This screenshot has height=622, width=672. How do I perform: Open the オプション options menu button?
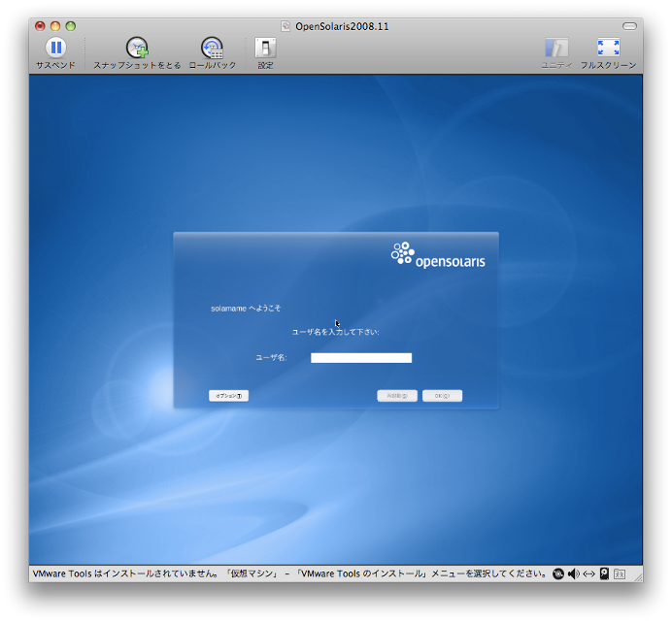pos(229,396)
